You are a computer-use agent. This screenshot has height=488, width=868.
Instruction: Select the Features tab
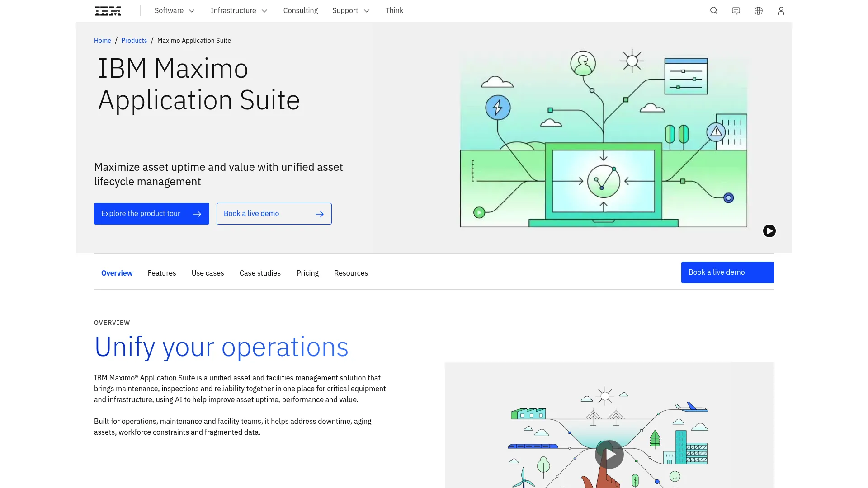(162, 273)
